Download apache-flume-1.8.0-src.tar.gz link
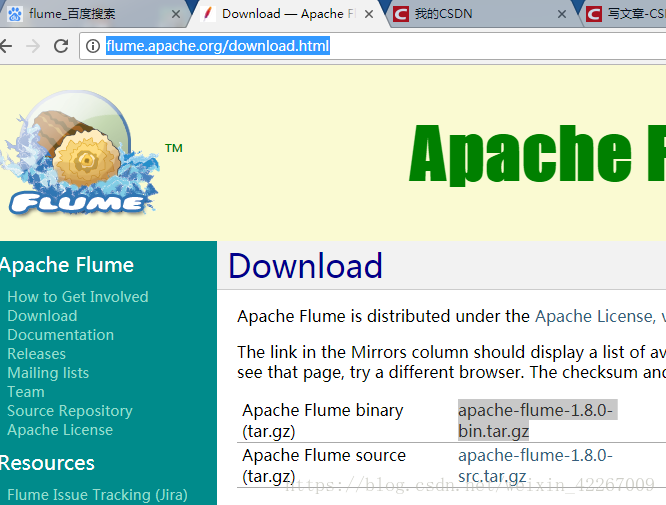The height and width of the screenshot is (505, 666). click(536, 466)
